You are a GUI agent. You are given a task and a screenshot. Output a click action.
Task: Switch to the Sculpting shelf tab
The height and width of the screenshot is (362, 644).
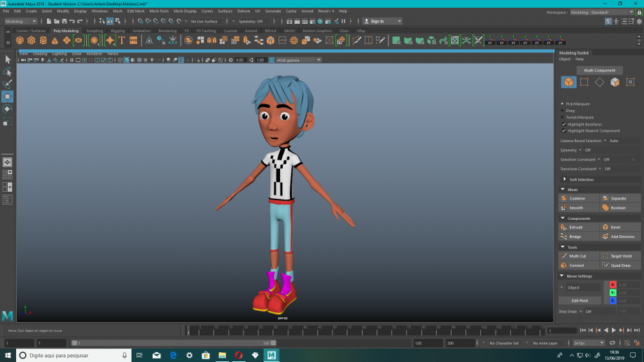94,31
